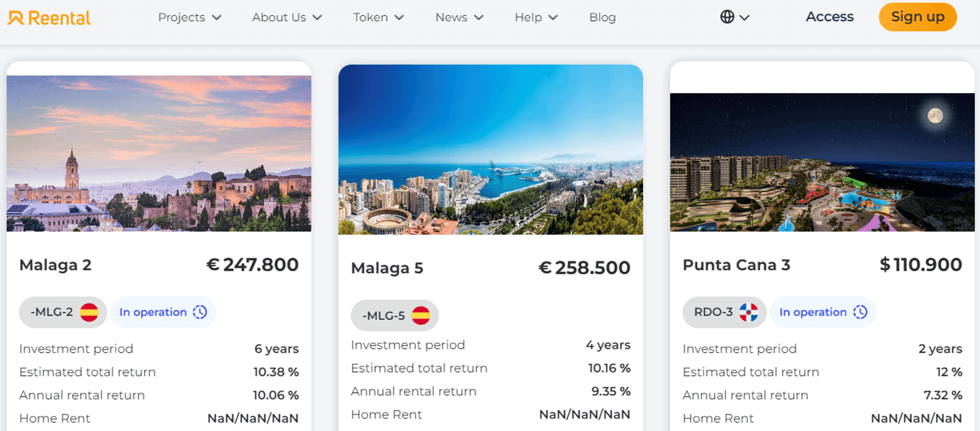Click the Dominican flag on RDO-3 badge
980x431 pixels.
pos(749,312)
